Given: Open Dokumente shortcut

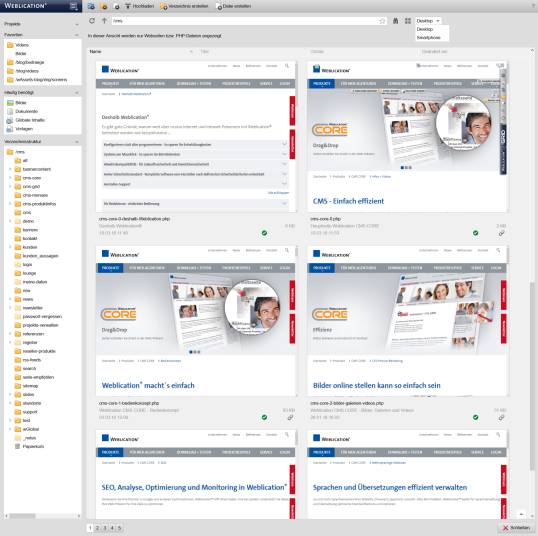Looking at the screenshot, I should point(23,111).
